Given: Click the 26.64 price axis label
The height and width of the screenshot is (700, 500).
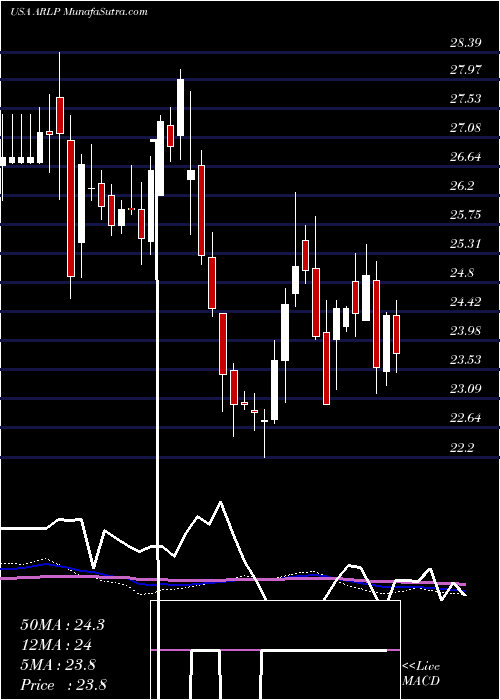Looking at the screenshot, I should tap(466, 157).
